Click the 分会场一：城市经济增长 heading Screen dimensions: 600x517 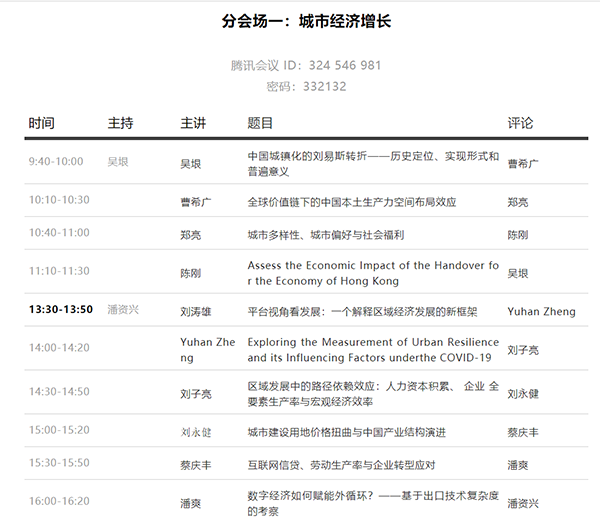pyautogui.click(x=300, y=22)
